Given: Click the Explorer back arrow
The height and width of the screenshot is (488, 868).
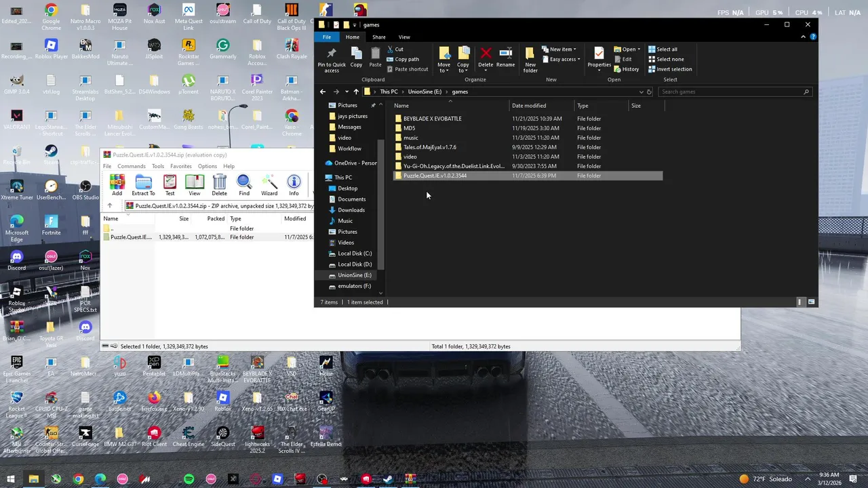Looking at the screenshot, I should click(x=323, y=91).
